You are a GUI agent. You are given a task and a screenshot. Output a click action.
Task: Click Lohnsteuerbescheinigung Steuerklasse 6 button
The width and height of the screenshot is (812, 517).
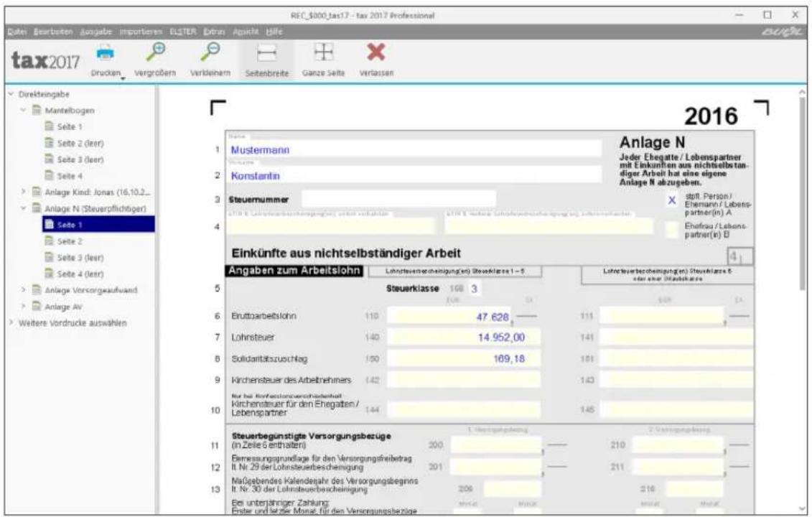(667, 275)
